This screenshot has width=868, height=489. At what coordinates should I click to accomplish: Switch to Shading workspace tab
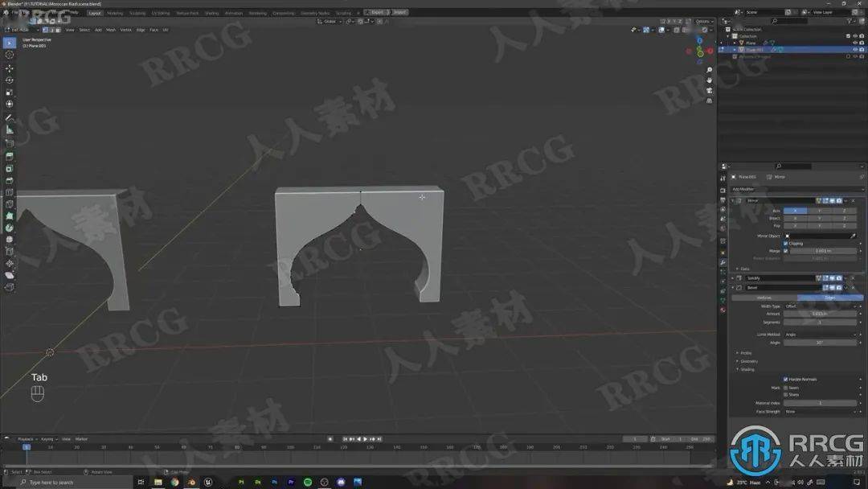pyautogui.click(x=211, y=13)
